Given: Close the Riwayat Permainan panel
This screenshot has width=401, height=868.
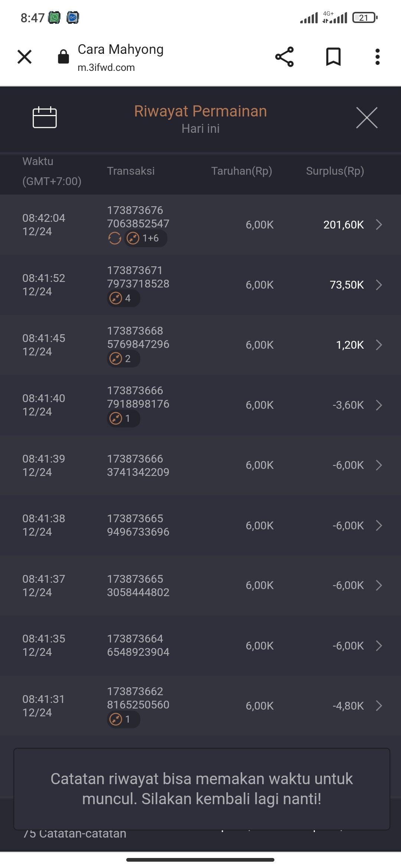Looking at the screenshot, I should pyautogui.click(x=366, y=118).
